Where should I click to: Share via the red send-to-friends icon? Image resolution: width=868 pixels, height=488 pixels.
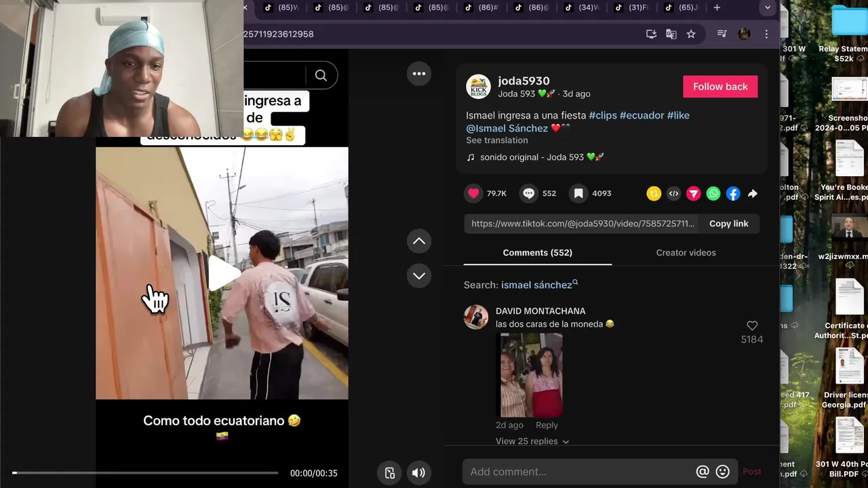pyautogui.click(x=693, y=194)
